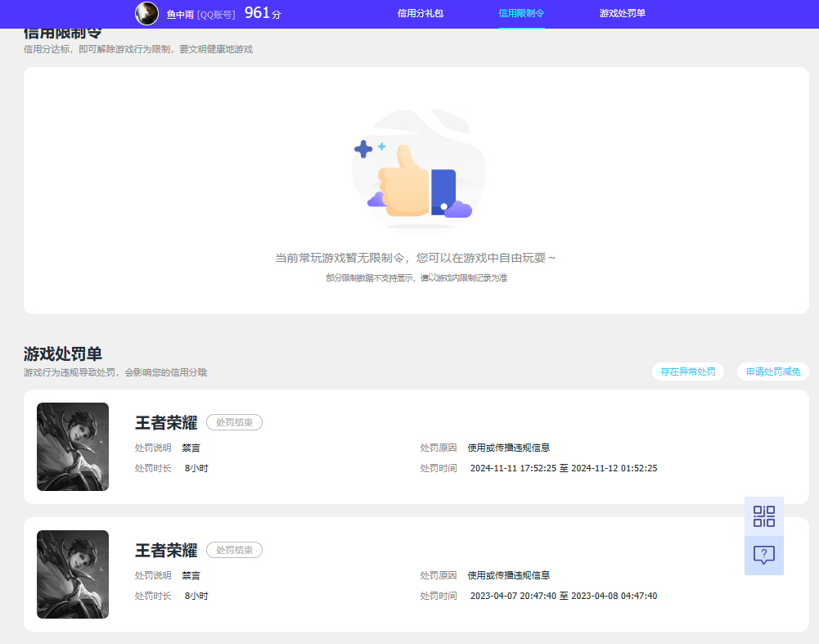Click the 处罚结束 badge on 2024-11-11 record
Screen dimensions: 819x644
click(x=235, y=422)
